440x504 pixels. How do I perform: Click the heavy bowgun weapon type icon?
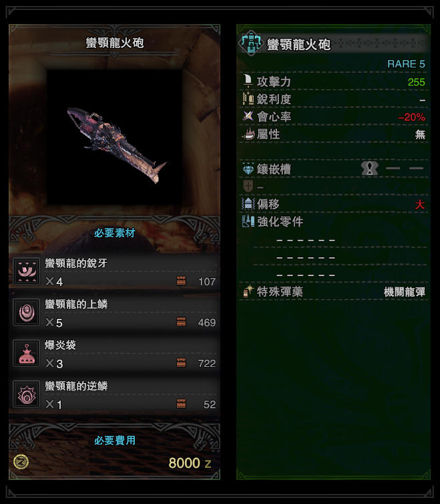[x=251, y=43]
